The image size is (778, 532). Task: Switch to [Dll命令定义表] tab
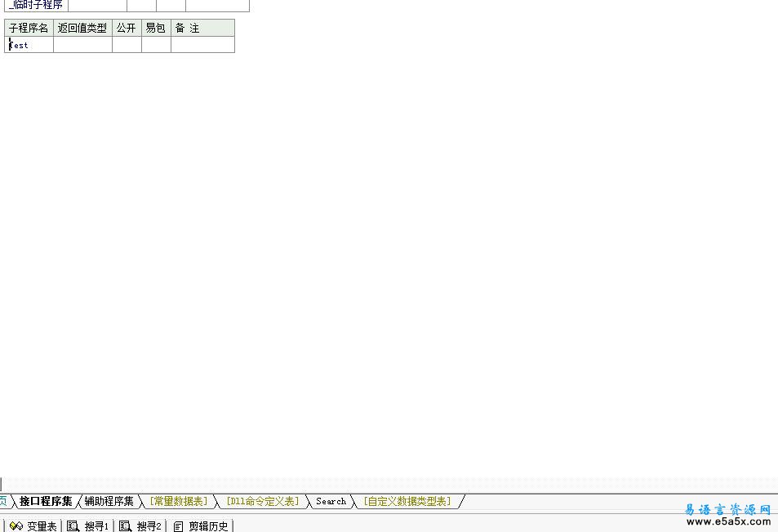click(263, 501)
